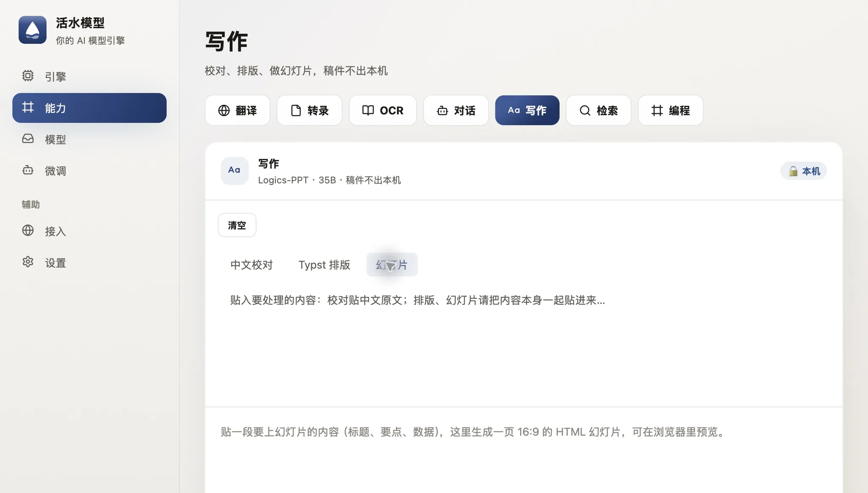Open the 引擎 section in sidebar
The height and width of the screenshot is (493, 868).
[x=89, y=76]
